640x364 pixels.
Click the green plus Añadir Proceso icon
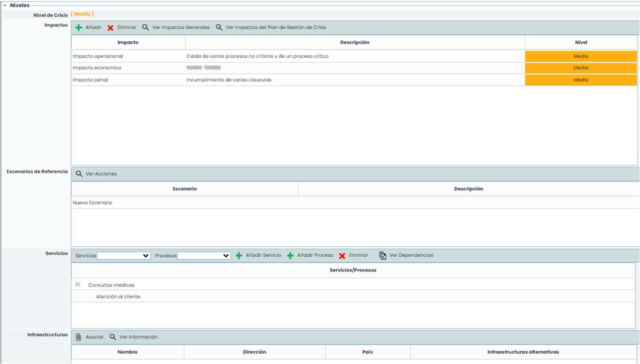coord(290,256)
